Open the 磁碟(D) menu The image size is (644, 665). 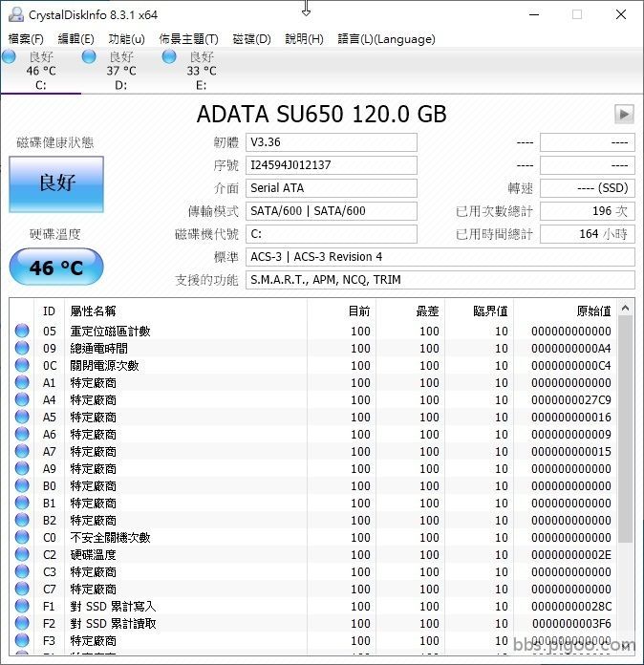click(251, 39)
